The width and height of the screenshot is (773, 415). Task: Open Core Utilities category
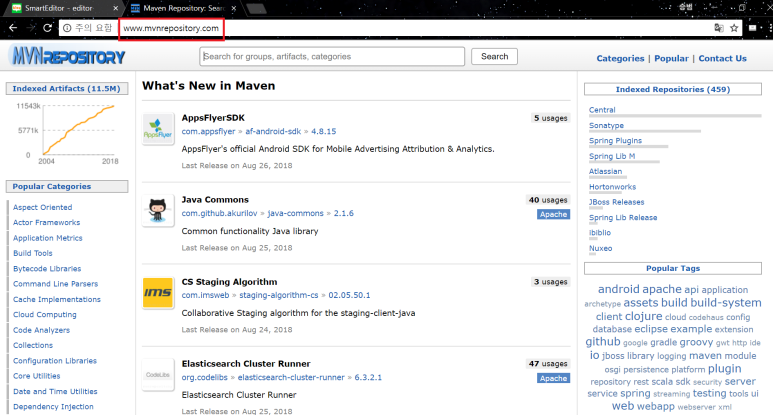pos(36,376)
